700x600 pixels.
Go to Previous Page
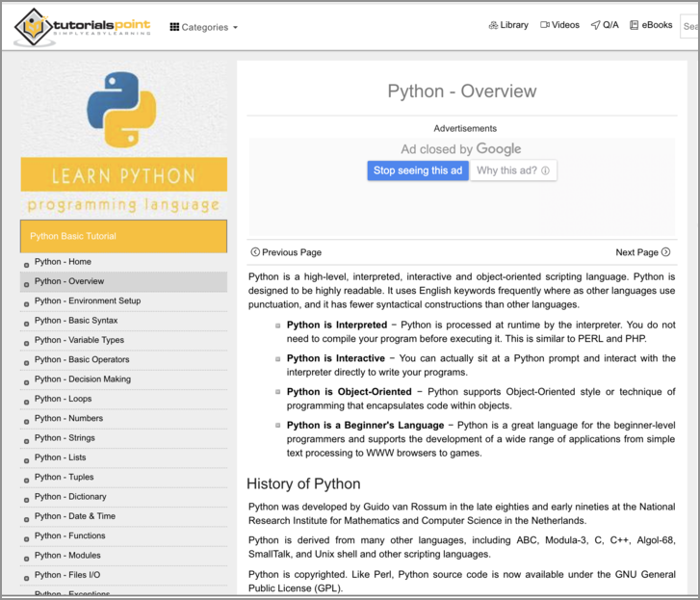coord(286,252)
